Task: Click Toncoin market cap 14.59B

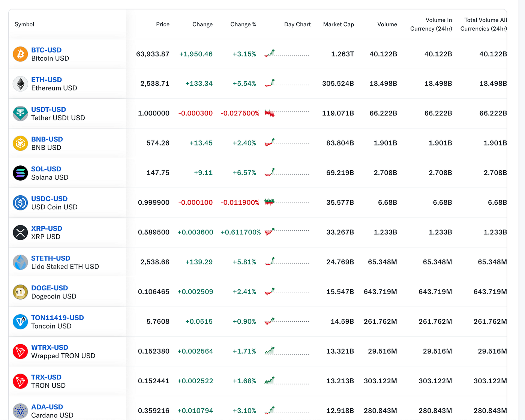Action: [x=342, y=322]
